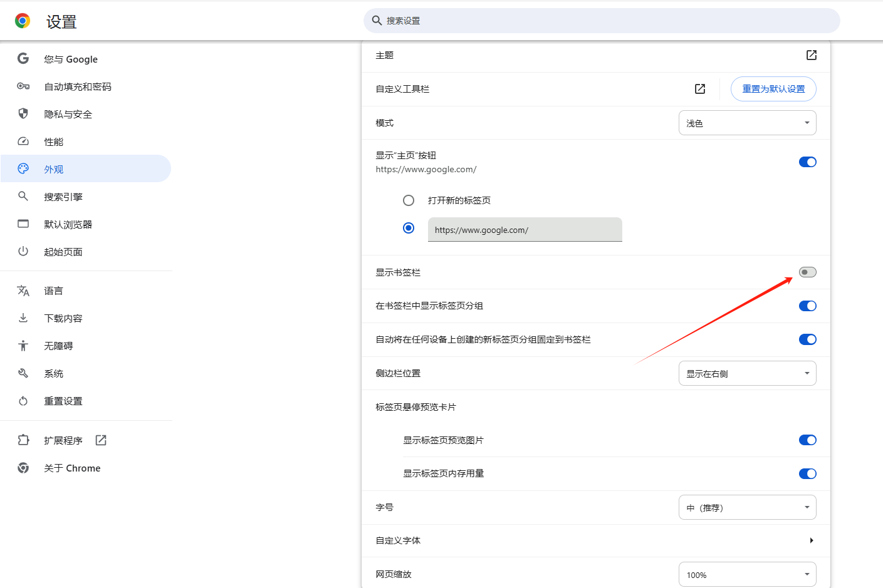Select 系统 text in sidebar
Viewport: 883px width, 588px height.
point(54,374)
